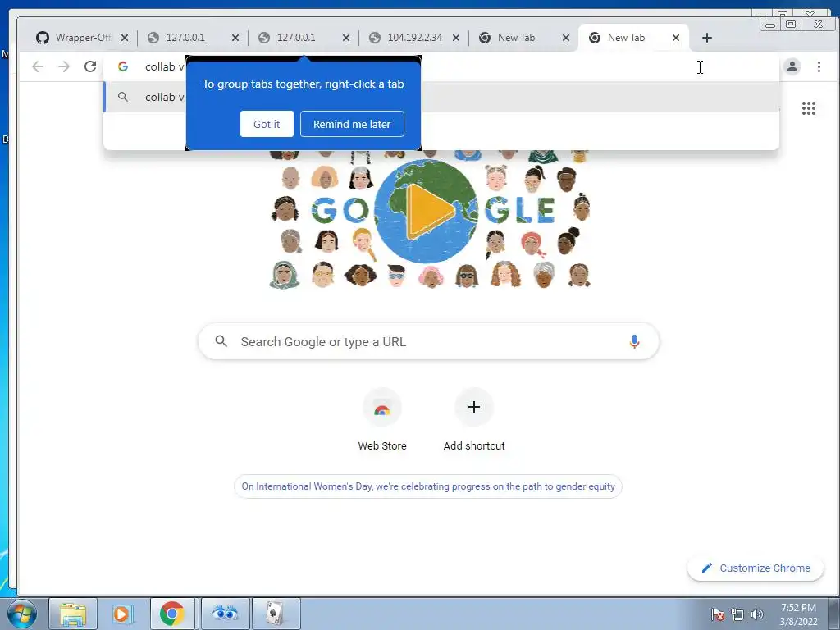Open the taskbar clock showing 7:52 PM
The width and height of the screenshot is (840, 630).
[x=798, y=614]
